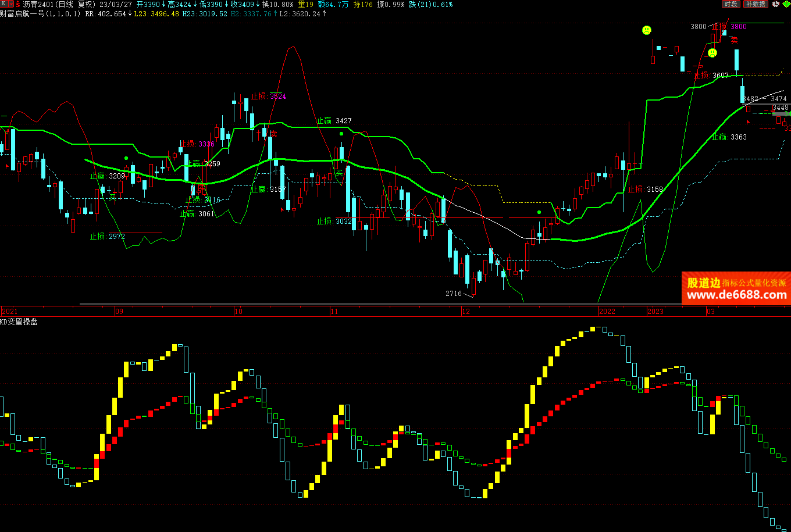Click the 复权 adjustment setting in title

86,4
